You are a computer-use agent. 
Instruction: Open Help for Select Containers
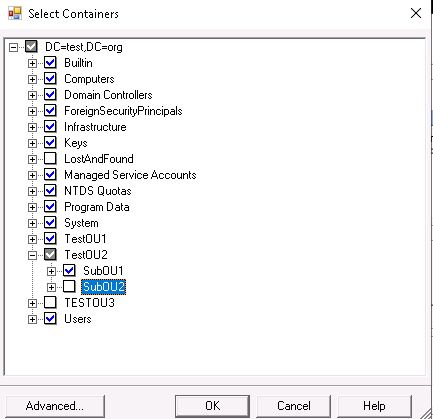coord(374,406)
